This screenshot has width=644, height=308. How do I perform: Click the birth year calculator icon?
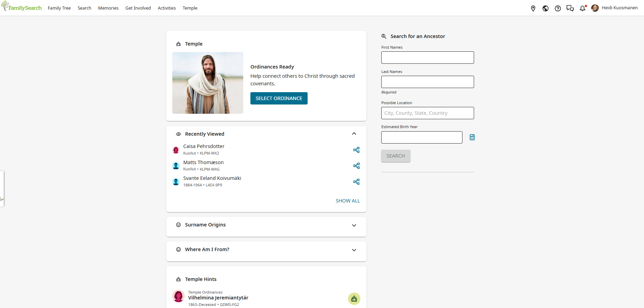click(472, 137)
